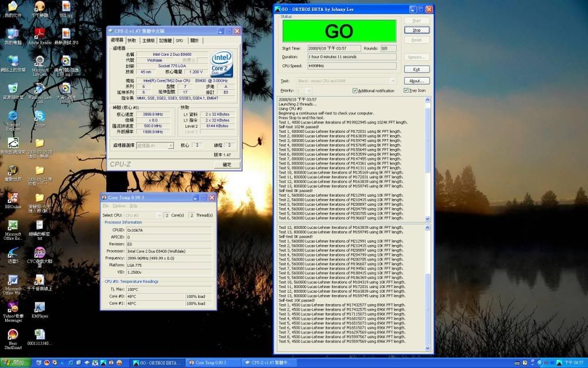Open the Options menu in Core Temp
The width and height of the screenshot is (588, 368).
[x=119, y=205]
